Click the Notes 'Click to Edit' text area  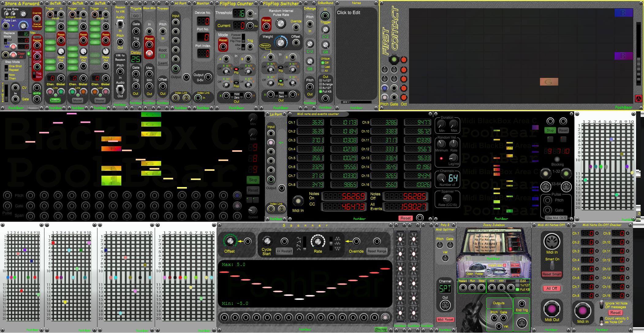click(x=357, y=52)
